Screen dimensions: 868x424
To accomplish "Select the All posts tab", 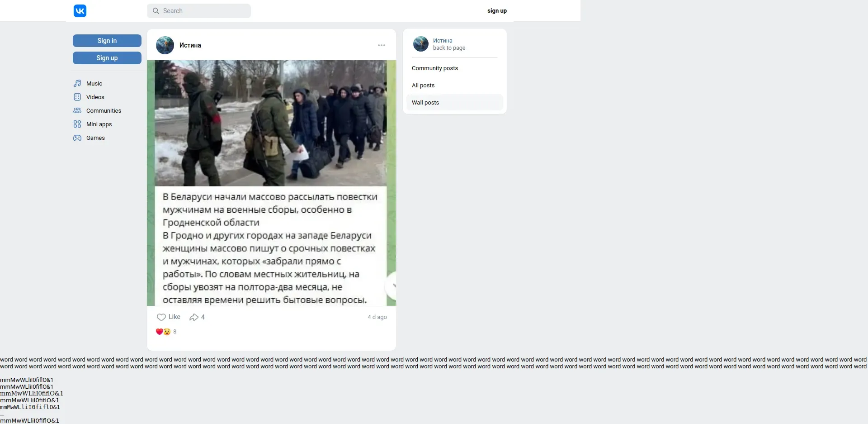I will point(454,86).
